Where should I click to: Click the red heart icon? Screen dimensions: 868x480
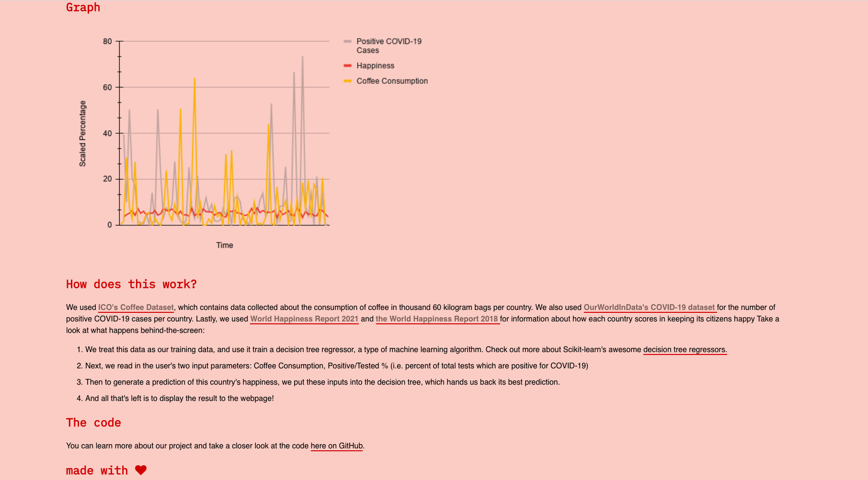click(x=141, y=470)
